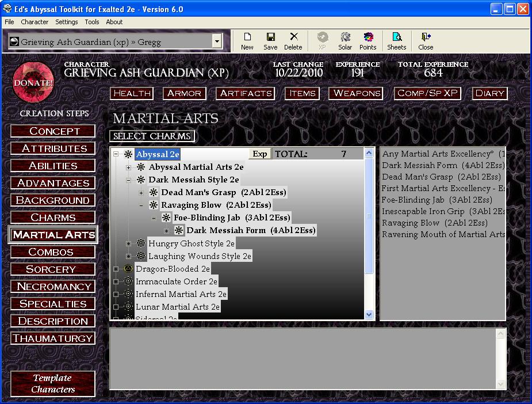Viewport: 532px width, 404px height.
Task: Open character Sheets from the toolbar
Action: pyautogui.click(x=397, y=37)
